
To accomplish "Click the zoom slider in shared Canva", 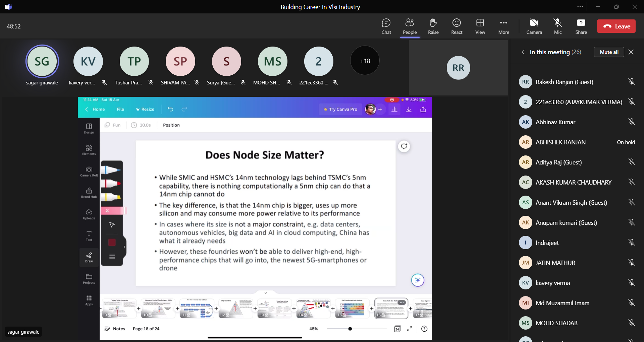I will [350, 329].
